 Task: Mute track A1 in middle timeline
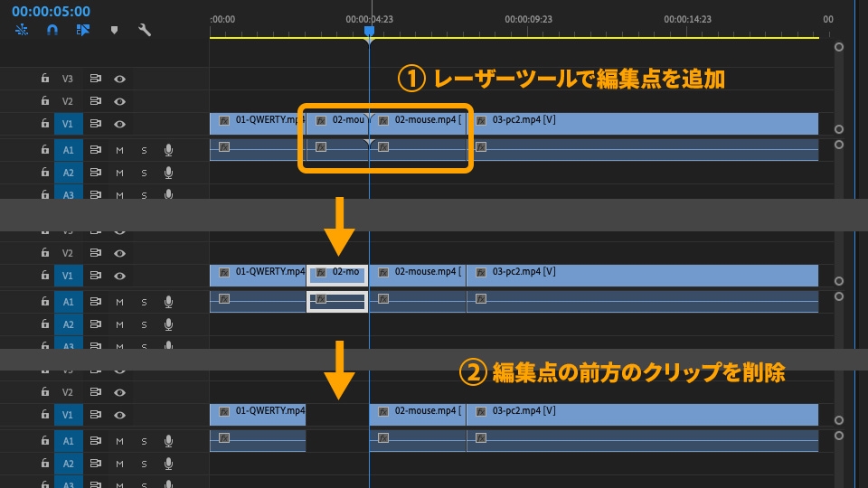tap(119, 302)
